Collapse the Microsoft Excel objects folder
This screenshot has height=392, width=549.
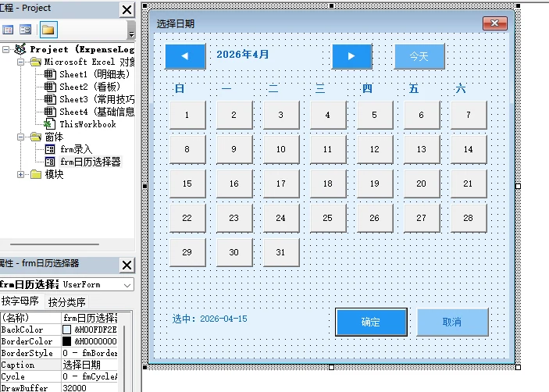pos(20,62)
